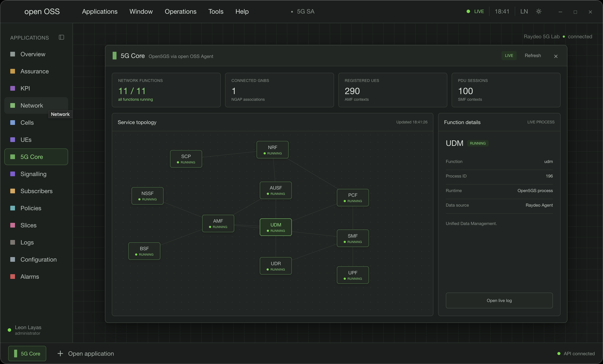
Task: Click the RUNNING badge beside UDM title
Action: tap(478, 143)
